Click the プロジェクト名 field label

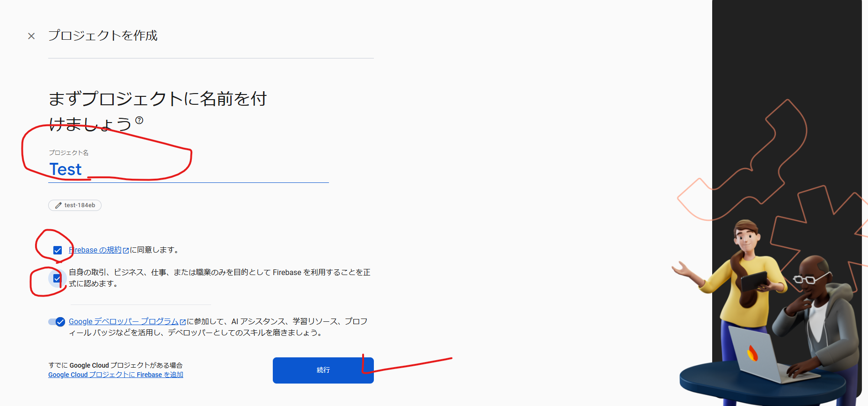[68, 153]
